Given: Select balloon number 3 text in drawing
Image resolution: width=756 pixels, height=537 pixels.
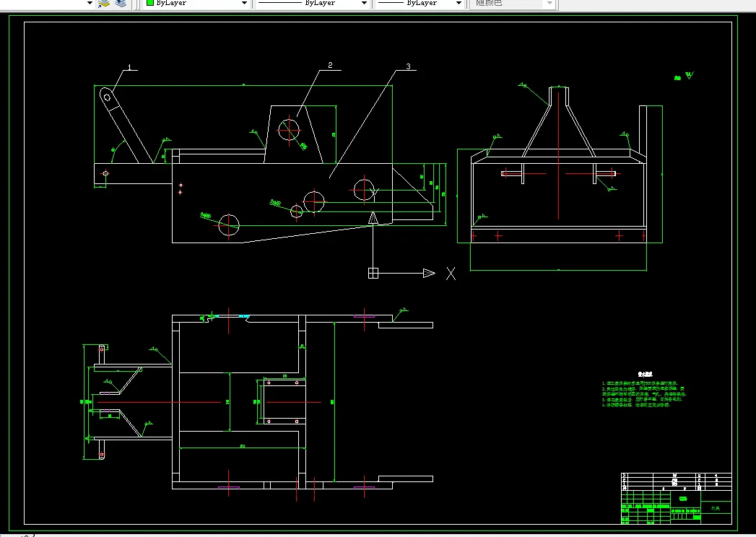Looking at the screenshot, I should (409, 66).
